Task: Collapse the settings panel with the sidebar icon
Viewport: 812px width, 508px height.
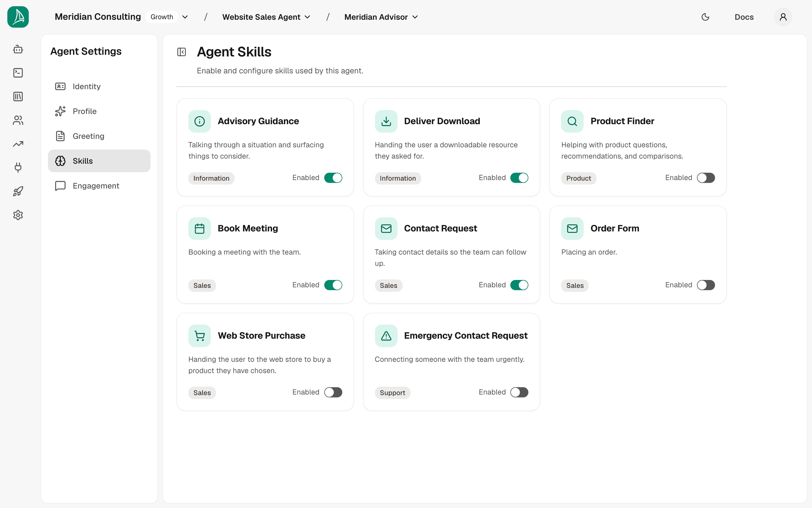Action: click(182, 52)
